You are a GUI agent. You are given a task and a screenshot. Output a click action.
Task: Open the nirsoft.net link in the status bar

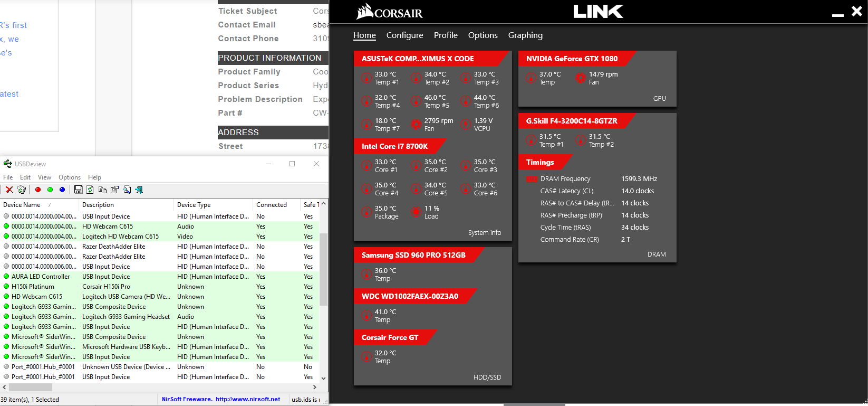coord(248,400)
